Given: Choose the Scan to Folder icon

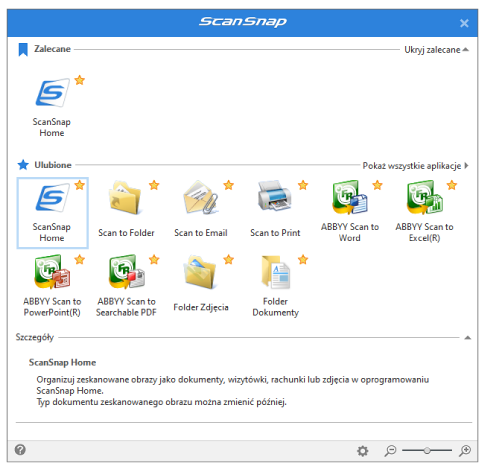Looking at the screenshot, I should pyautogui.click(x=126, y=197).
